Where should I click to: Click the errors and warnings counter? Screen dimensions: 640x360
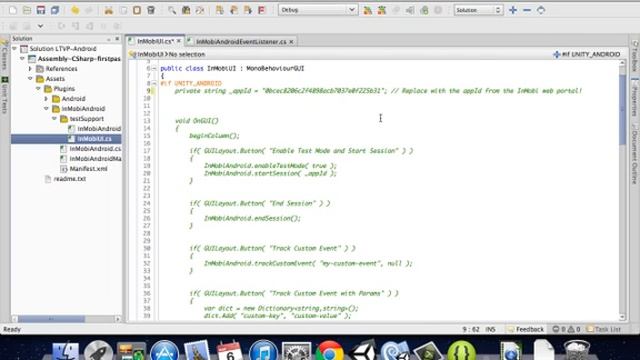(x=567, y=329)
